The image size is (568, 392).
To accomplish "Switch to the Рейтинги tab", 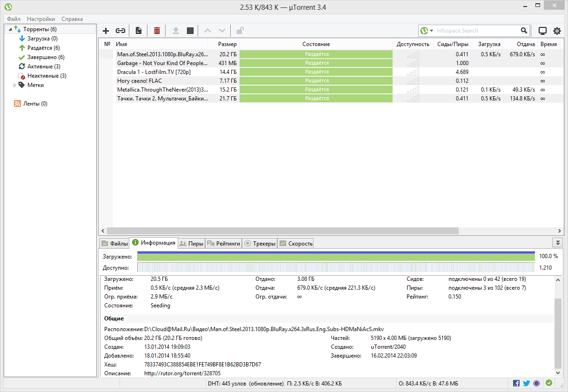I will click(x=223, y=243).
